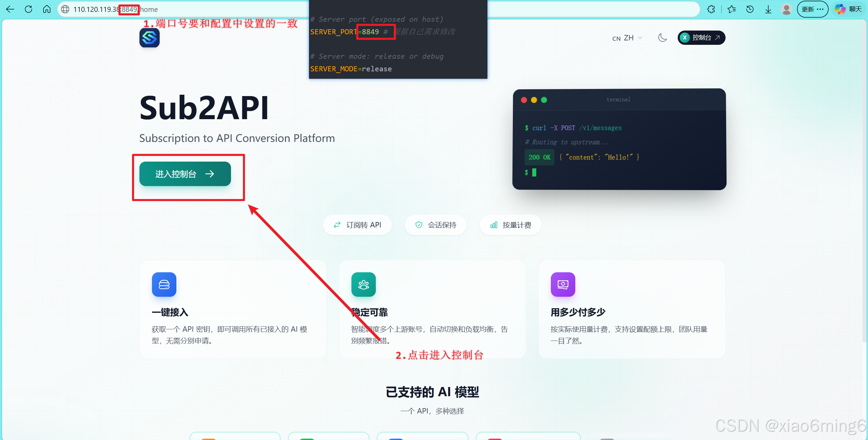Open the 控制台 console button in header

click(x=701, y=38)
